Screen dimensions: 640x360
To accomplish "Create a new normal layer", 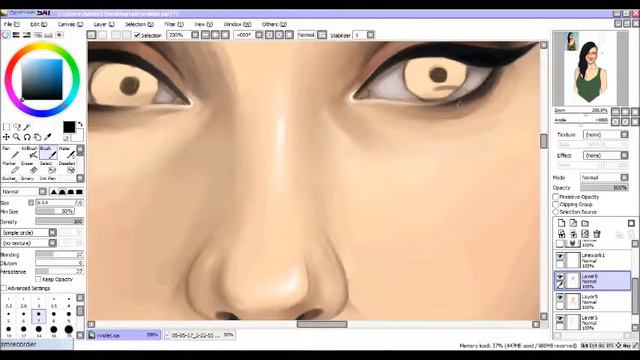I will tap(561, 223).
